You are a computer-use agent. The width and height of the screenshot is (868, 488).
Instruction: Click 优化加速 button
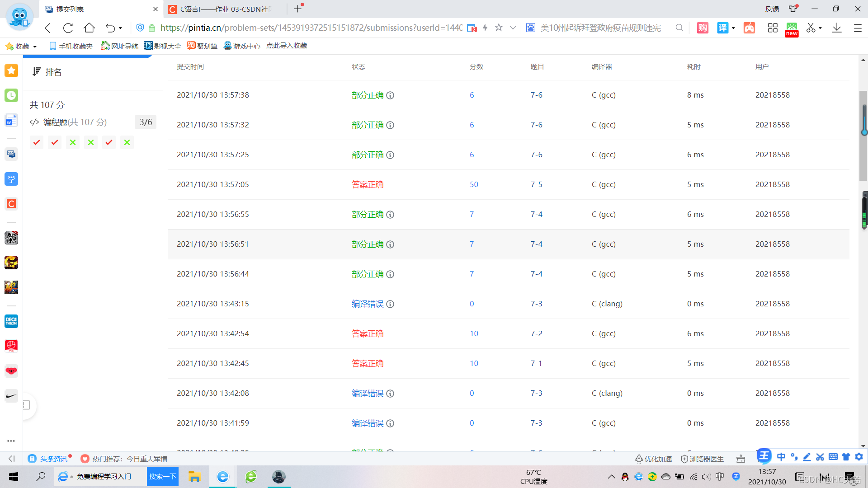click(653, 459)
